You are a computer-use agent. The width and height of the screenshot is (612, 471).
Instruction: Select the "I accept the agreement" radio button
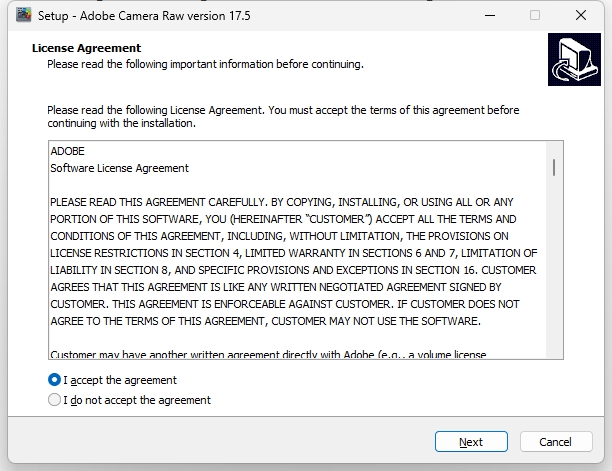pyautogui.click(x=54, y=380)
